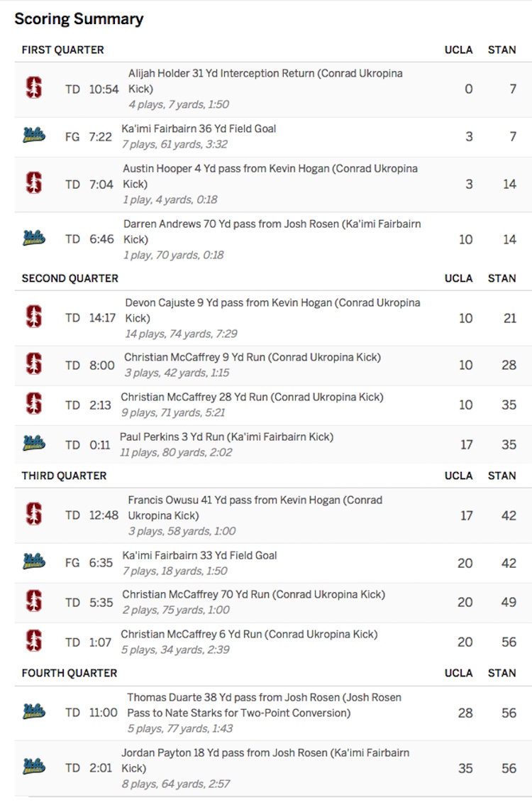Click UCLA logo beside Darren Andrews 70 Yd pass
The height and width of the screenshot is (805, 532).
click(x=34, y=239)
